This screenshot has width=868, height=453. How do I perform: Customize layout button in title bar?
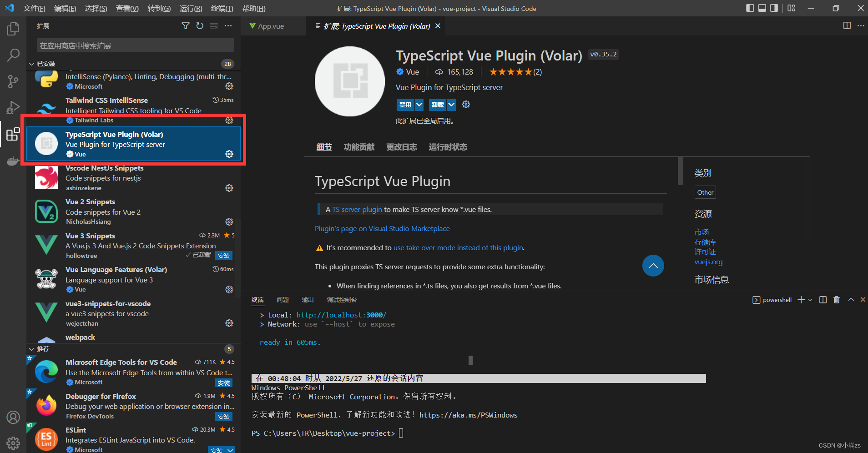pyautogui.click(x=792, y=8)
